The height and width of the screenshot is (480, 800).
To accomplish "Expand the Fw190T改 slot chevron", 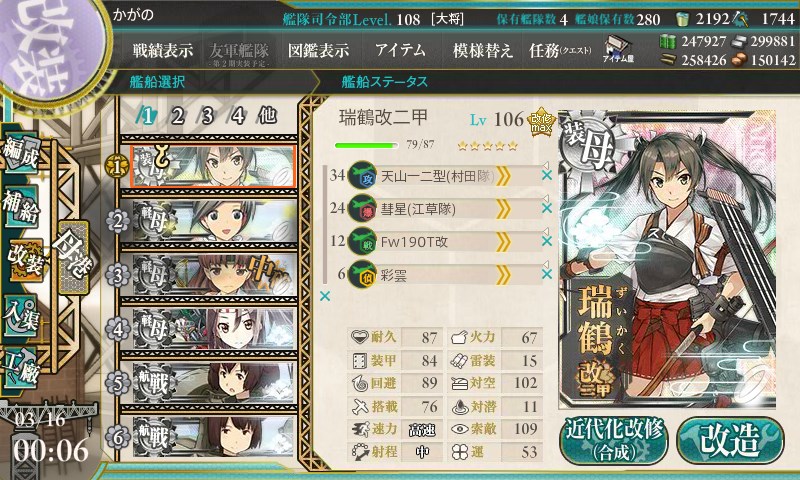I will point(503,242).
